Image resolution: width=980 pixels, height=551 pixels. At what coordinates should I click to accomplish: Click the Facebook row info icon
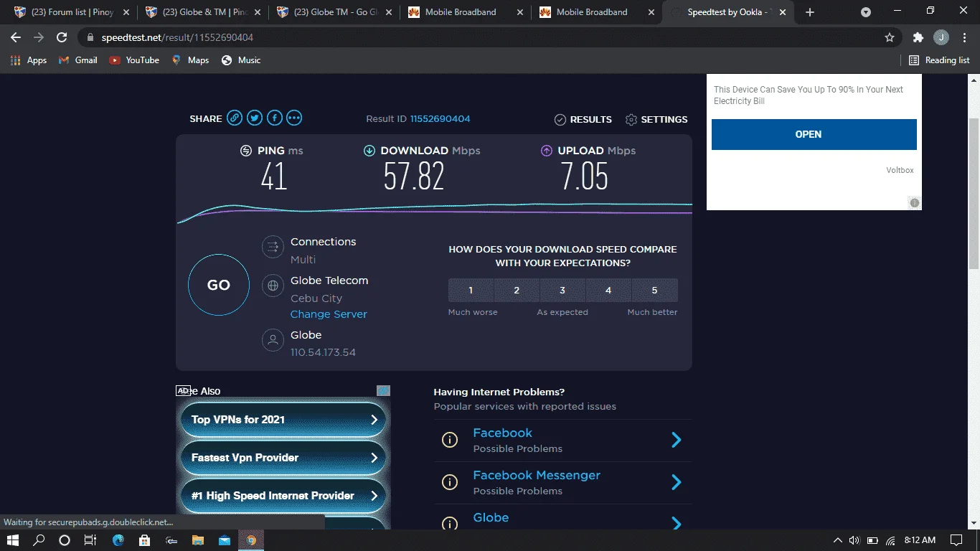[450, 440]
